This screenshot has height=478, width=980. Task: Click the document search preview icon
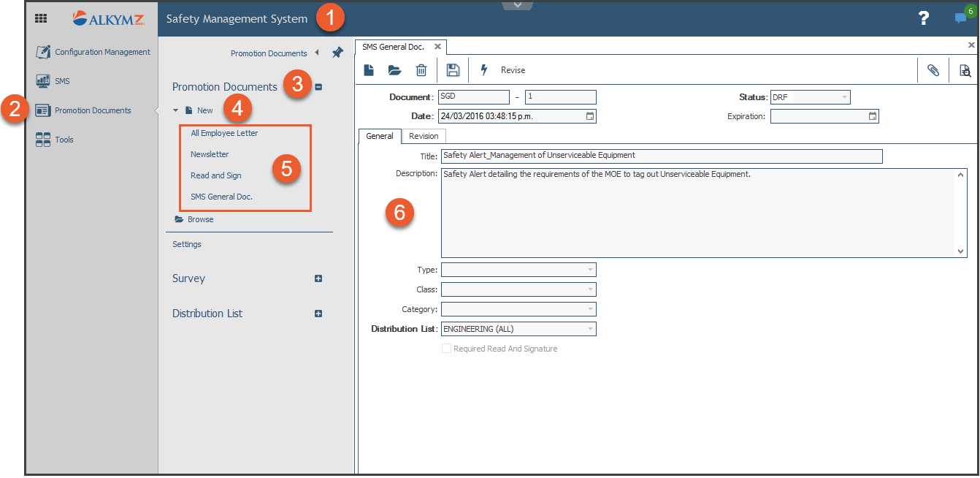(x=965, y=71)
